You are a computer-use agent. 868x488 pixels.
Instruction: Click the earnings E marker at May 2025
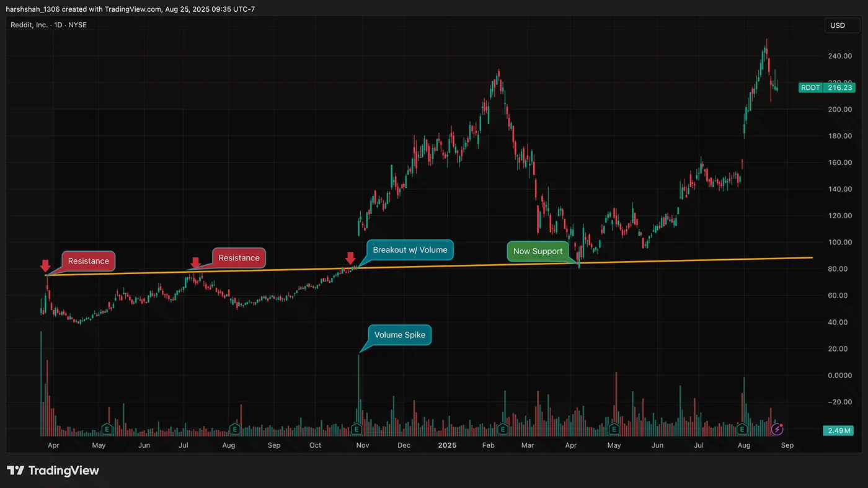click(614, 428)
